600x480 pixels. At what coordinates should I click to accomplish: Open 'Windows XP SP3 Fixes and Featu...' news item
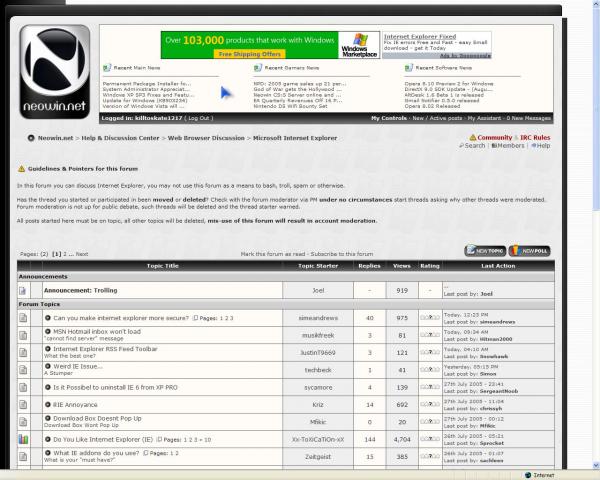[x=148, y=95]
